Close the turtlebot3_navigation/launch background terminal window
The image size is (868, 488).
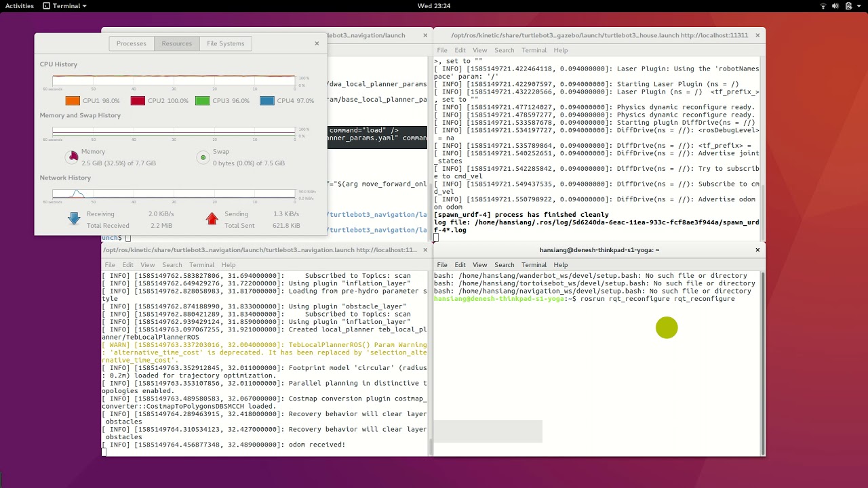[425, 35]
